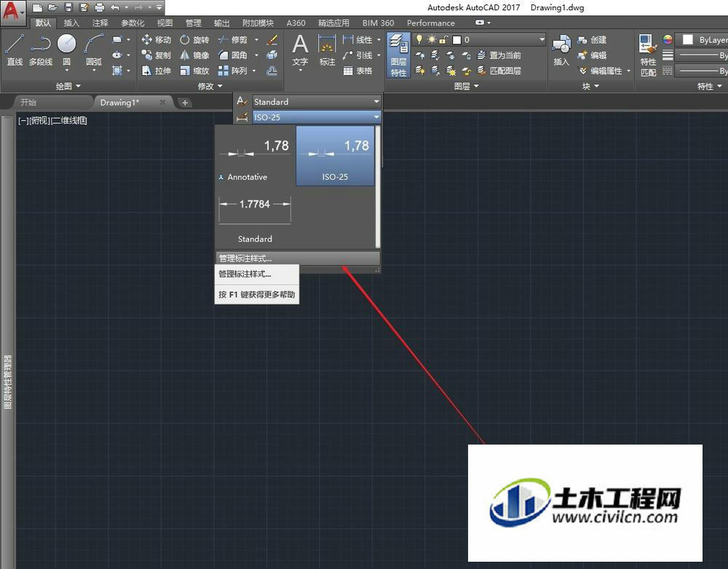Click the Linear dimension (线性) tool
The width and height of the screenshot is (728, 569).
(x=357, y=40)
